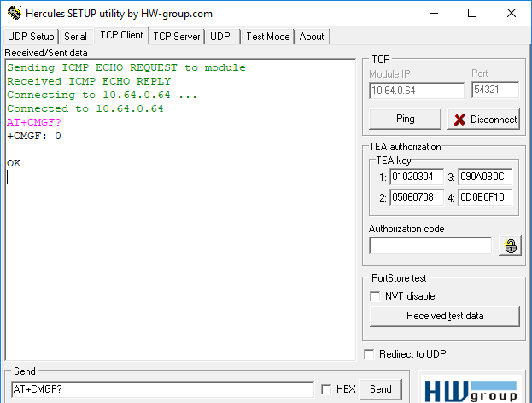The image size is (532, 403).
Task: Open the UDP Setup tab
Action: 31,37
